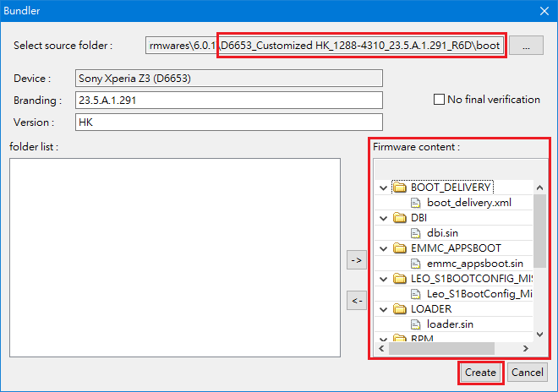
Task: Click the Select source folder path field
Action: [x=325, y=46]
